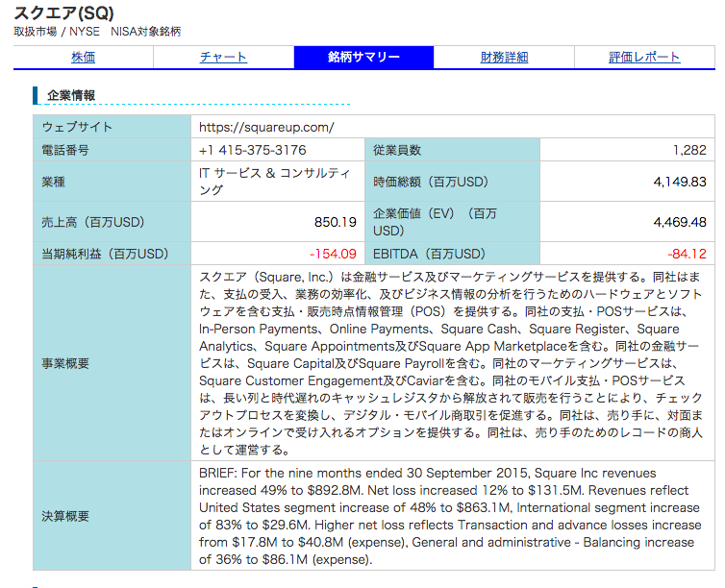Click the 売上高（百万USD） label
This screenshot has width=725, height=588.
(93, 222)
